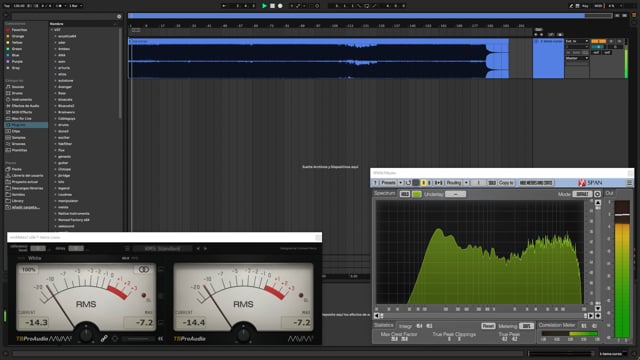The height and width of the screenshot is (360, 640).
Task: Open Grooves category in the browser
Action: (18, 144)
